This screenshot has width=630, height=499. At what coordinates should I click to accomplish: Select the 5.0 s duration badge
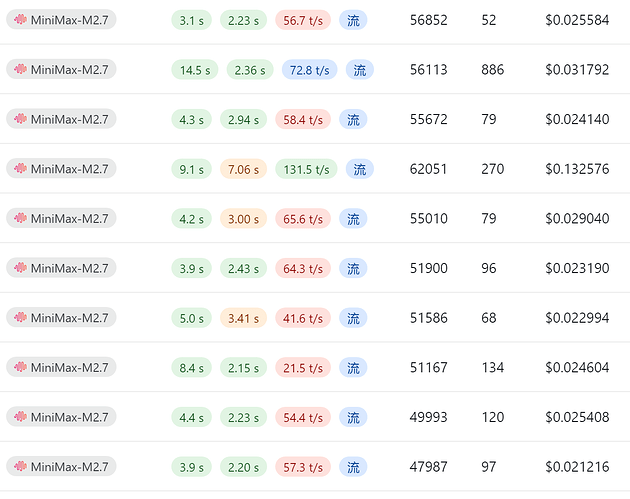(191, 318)
